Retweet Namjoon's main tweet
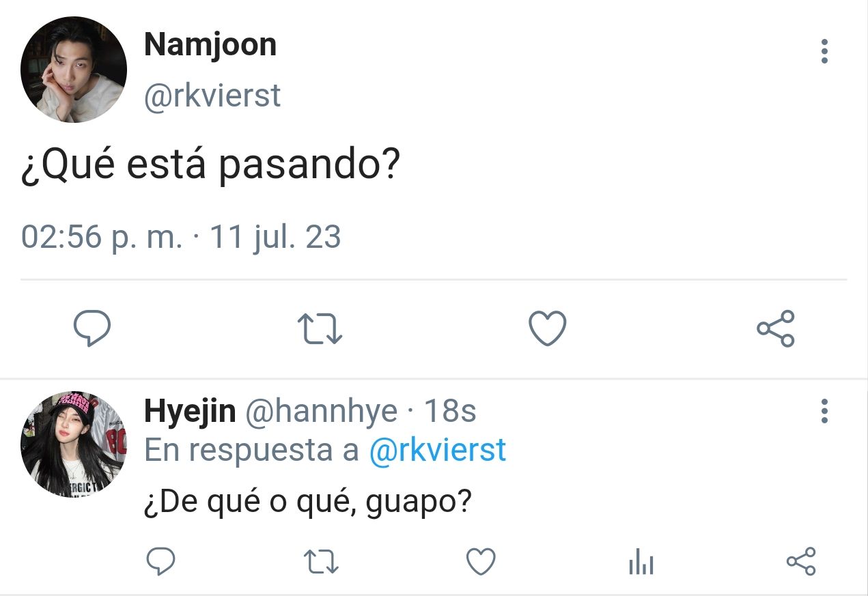 [321, 329]
